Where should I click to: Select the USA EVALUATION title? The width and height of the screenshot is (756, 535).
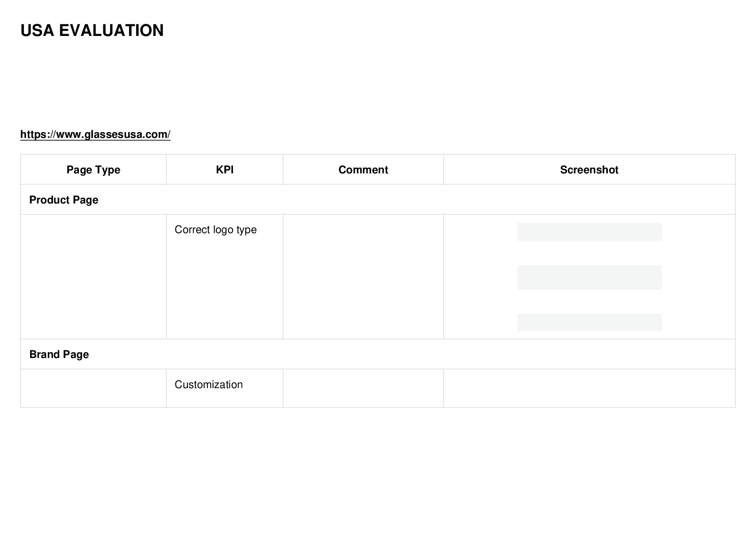point(92,31)
